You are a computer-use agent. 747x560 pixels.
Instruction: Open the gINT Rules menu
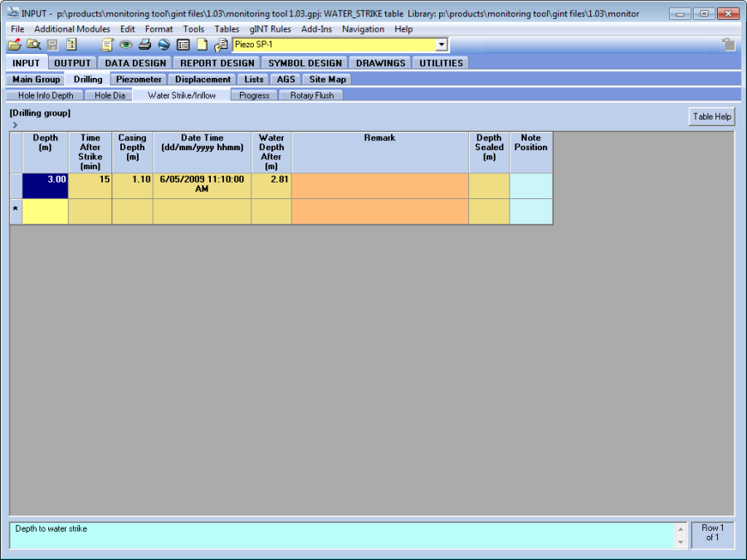pos(270,29)
